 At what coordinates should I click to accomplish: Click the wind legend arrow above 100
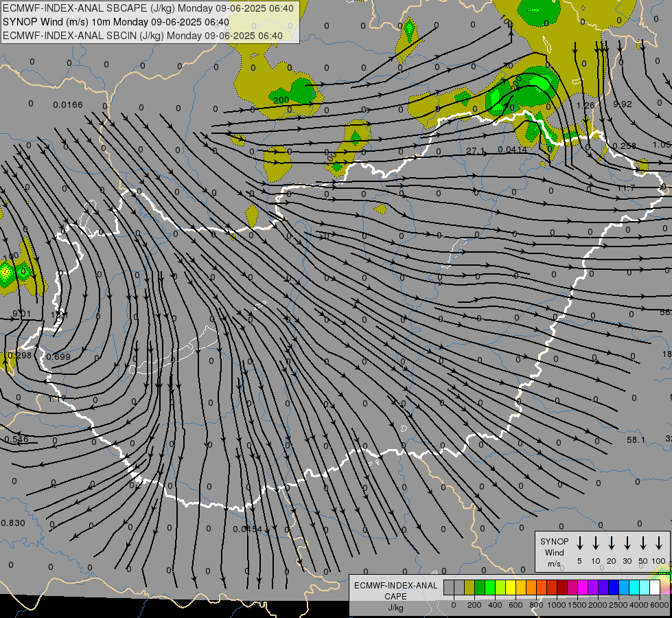pyautogui.click(x=659, y=543)
